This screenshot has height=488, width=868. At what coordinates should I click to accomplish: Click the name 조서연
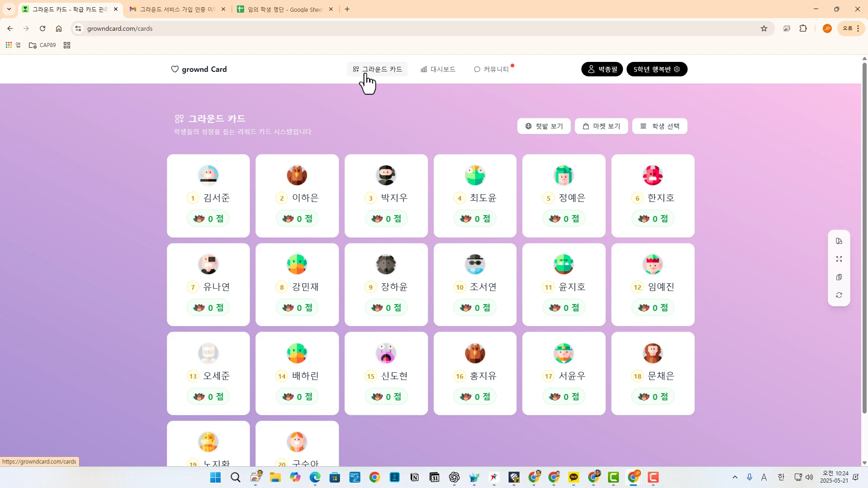pos(483,287)
